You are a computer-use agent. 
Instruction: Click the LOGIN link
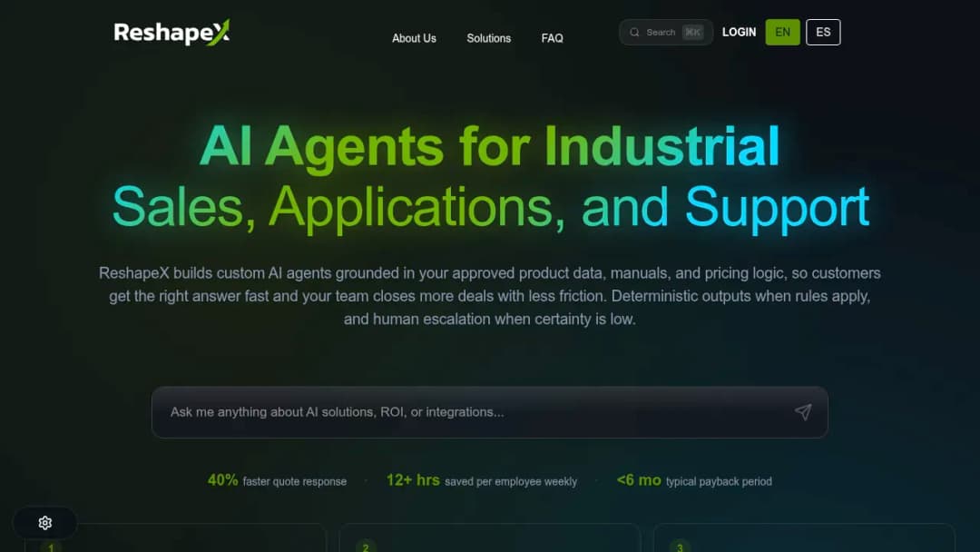pyautogui.click(x=739, y=32)
